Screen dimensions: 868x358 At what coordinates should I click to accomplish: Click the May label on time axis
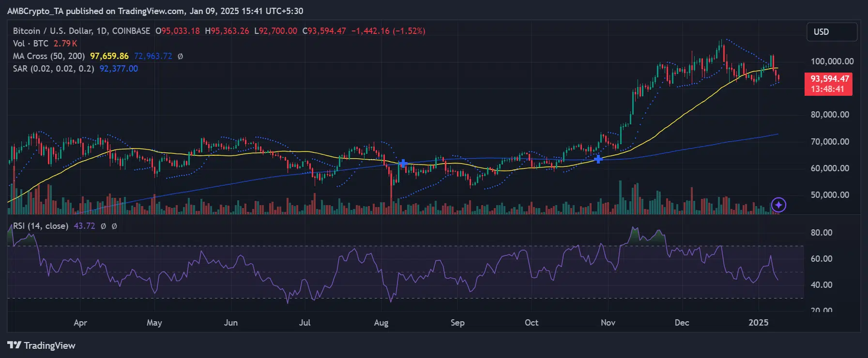click(x=154, y=323)
